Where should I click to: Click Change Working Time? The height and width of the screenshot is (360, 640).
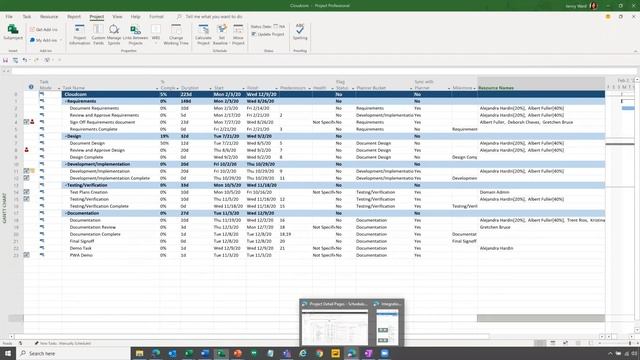176,34
